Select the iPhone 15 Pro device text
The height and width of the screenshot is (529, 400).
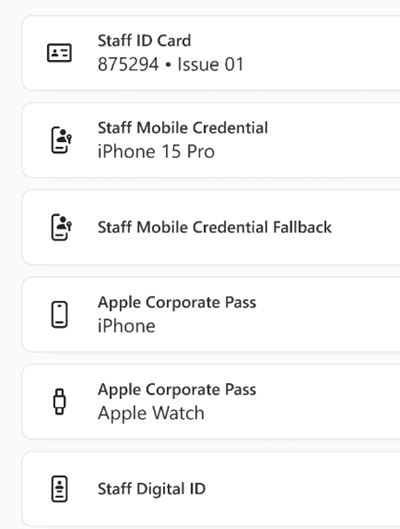coord(156,151)
